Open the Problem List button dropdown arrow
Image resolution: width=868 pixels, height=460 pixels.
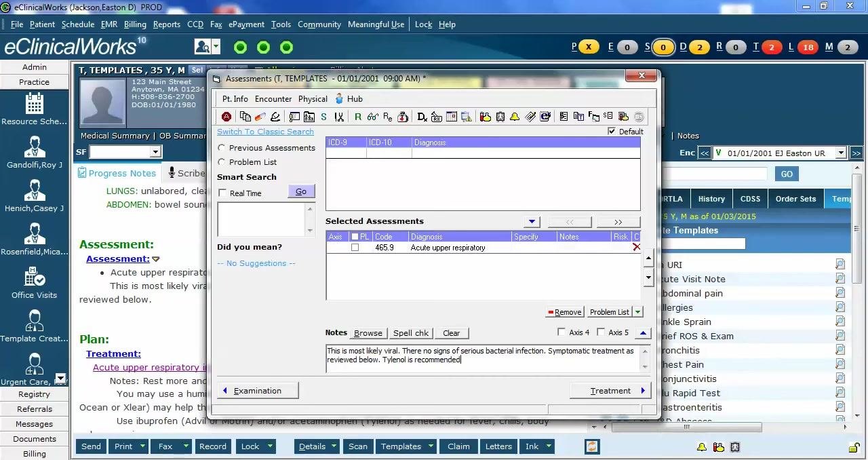click(x=637, y=312)
